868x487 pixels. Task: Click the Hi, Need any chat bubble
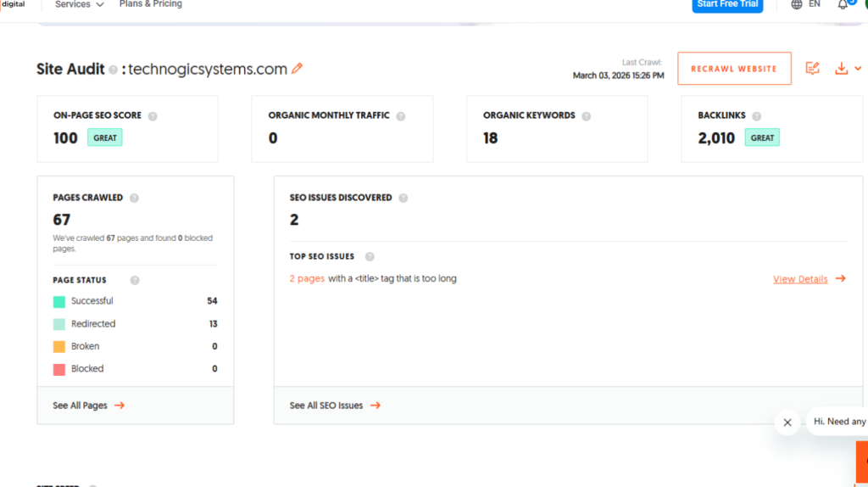click(838, 422)
